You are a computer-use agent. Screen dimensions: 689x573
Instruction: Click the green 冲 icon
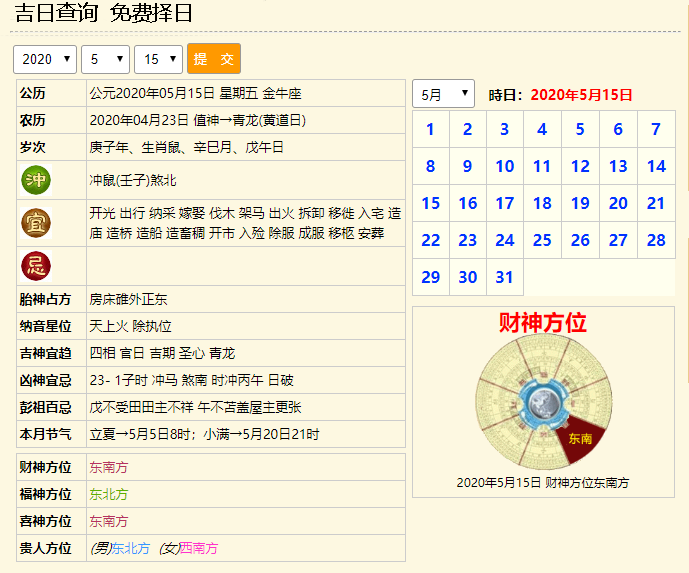(36, 181)
